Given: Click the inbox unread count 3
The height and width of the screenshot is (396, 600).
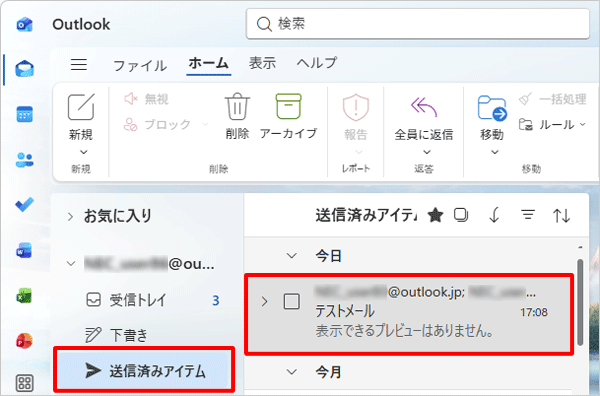Looking at the screenshot, I should tap(216, 301).
